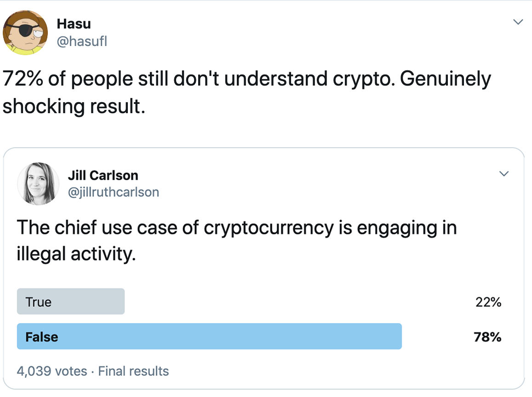532x397 pixels.
Task: Expand Hasu's tweet options chevron
Action: coord(518,22)
